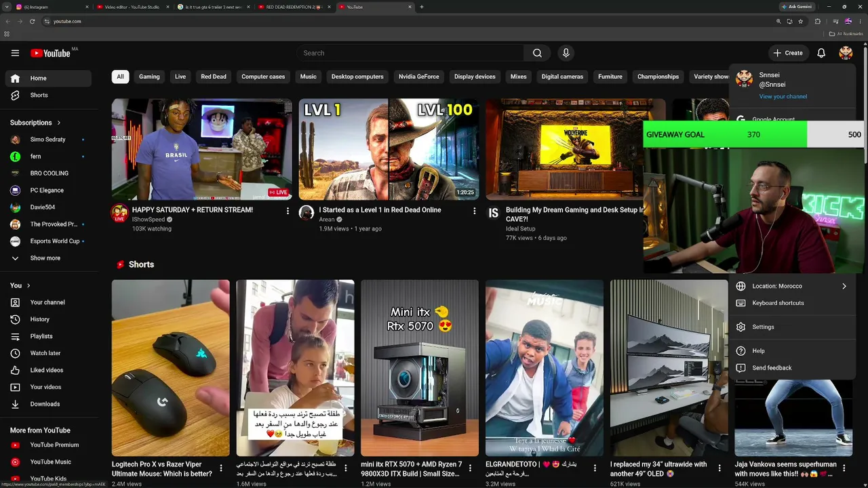The image size is (868, 488).
Task: Select the All filter chip
Action: point(120,77)
